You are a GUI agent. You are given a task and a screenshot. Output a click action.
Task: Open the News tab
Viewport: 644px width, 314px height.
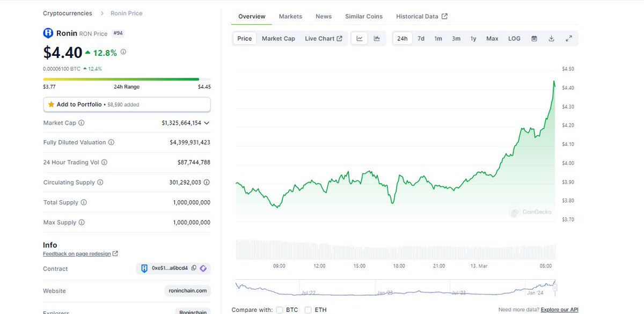(324, 17)
